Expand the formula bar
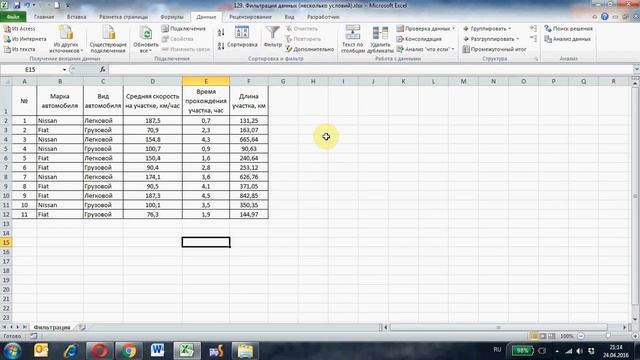The image size is (640, 360). click(x=636, y=70)
